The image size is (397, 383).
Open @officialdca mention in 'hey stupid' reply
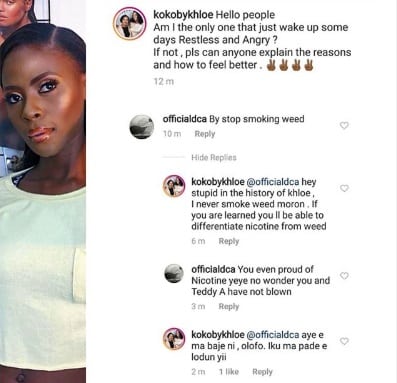click(273, 182)
